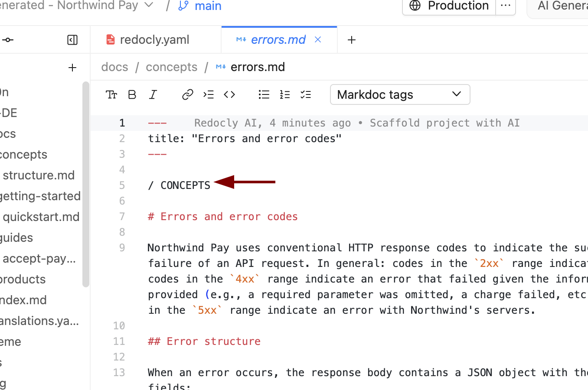This screenshot has width=588, height=390.
Task: Open the more options ellipsis menu
Action: 506,6
